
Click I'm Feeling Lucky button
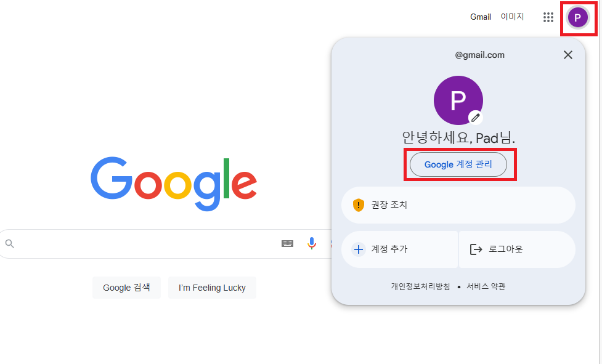pos(212,288)
